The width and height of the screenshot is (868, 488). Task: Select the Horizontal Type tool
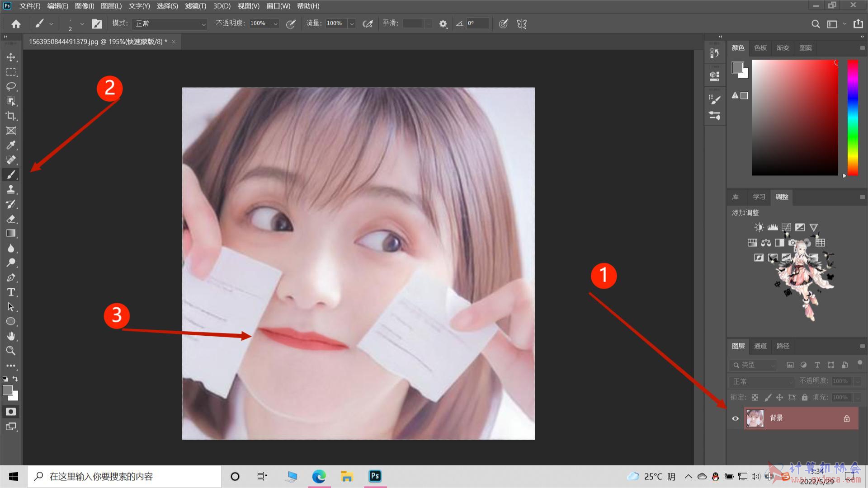point(11,292)
